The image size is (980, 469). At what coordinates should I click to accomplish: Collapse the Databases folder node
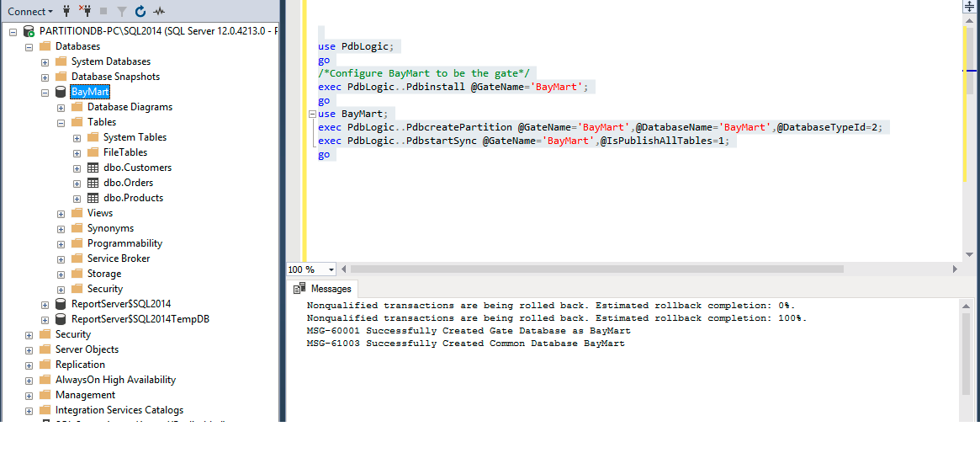(29, 46)
